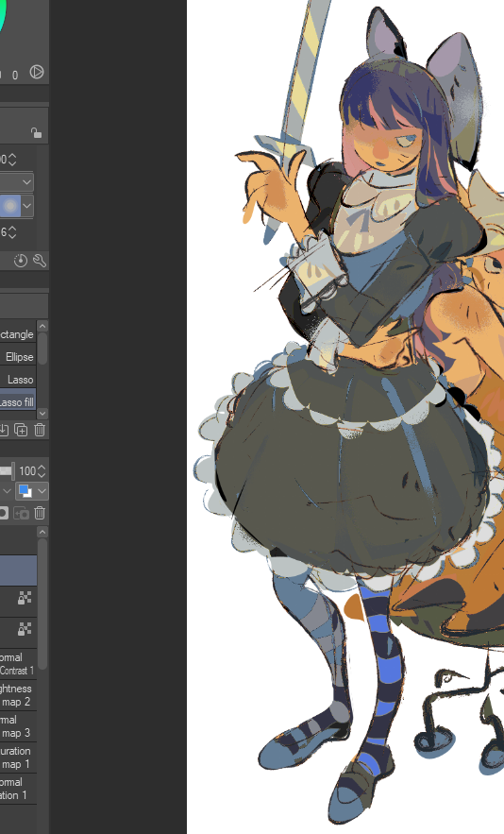Click the reset to initial settings dial icon

(x=21, y=260)
